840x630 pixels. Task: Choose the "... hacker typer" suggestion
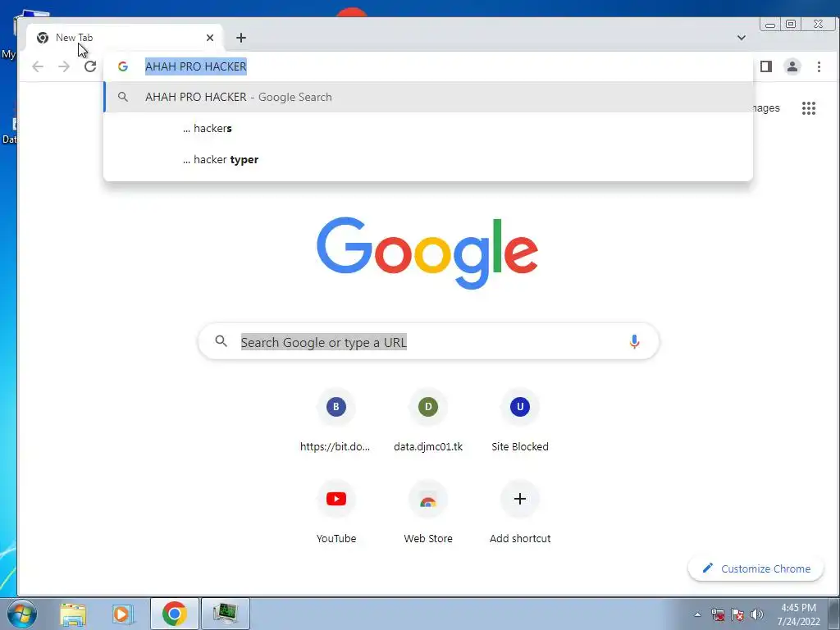pos(428,160)
